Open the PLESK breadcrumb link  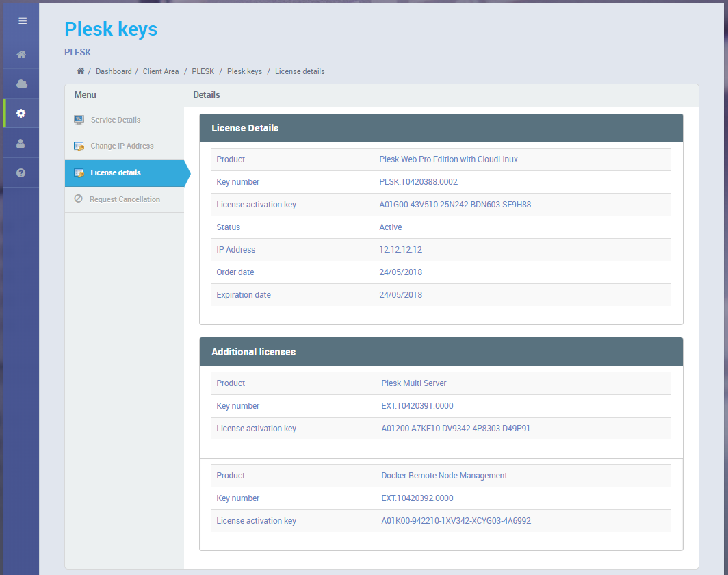click(203, 71)
